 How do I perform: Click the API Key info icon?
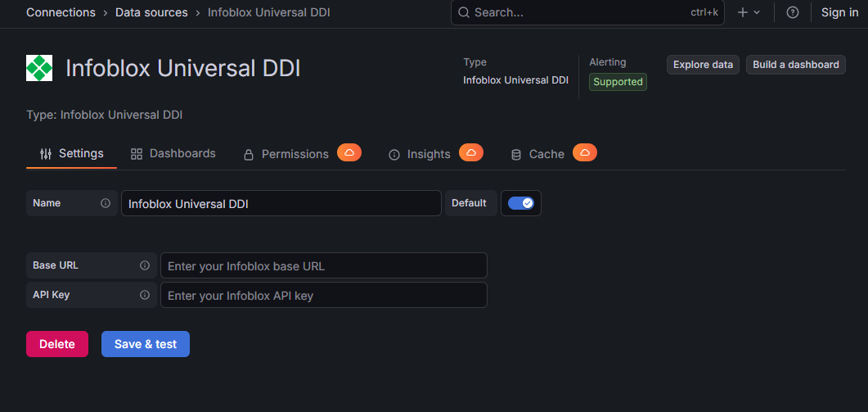point(145,295)
